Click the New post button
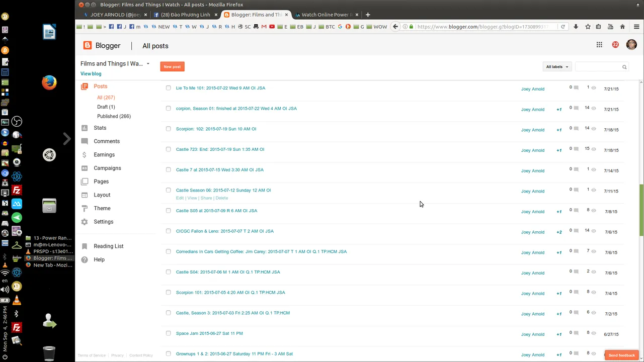 [172, 66]
